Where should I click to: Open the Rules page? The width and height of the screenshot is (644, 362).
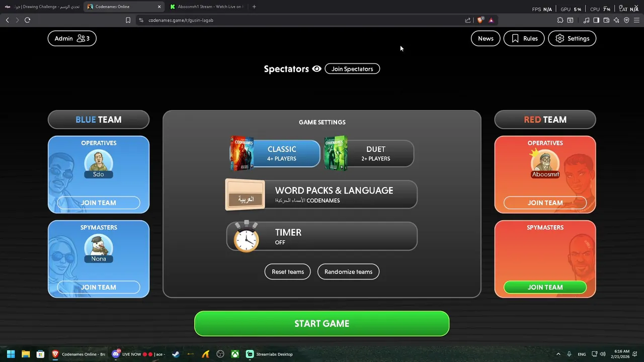click(x=524, y=38)
